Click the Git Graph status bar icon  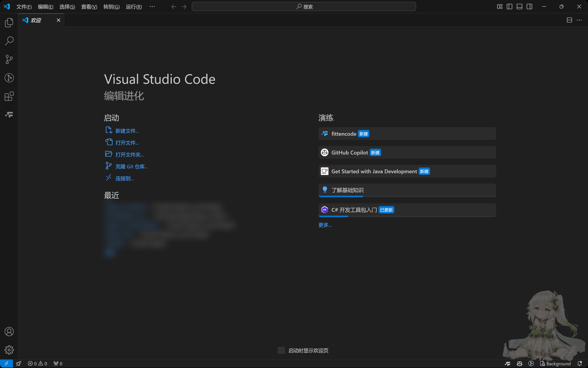531,363
